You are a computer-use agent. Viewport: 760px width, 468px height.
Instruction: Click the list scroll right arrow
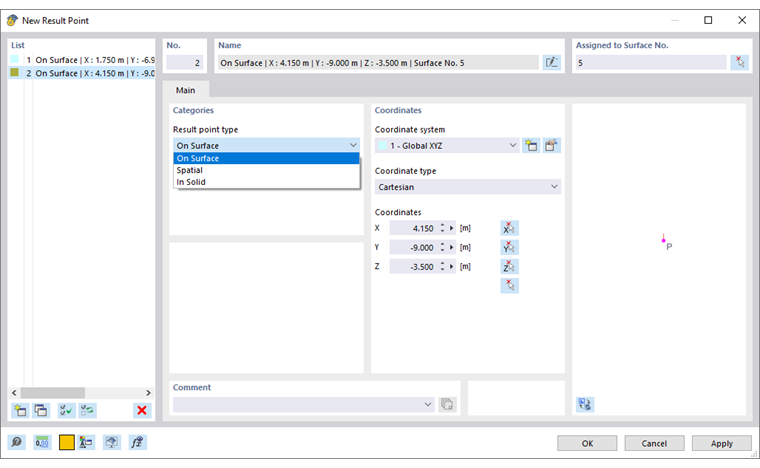(148, 392)
